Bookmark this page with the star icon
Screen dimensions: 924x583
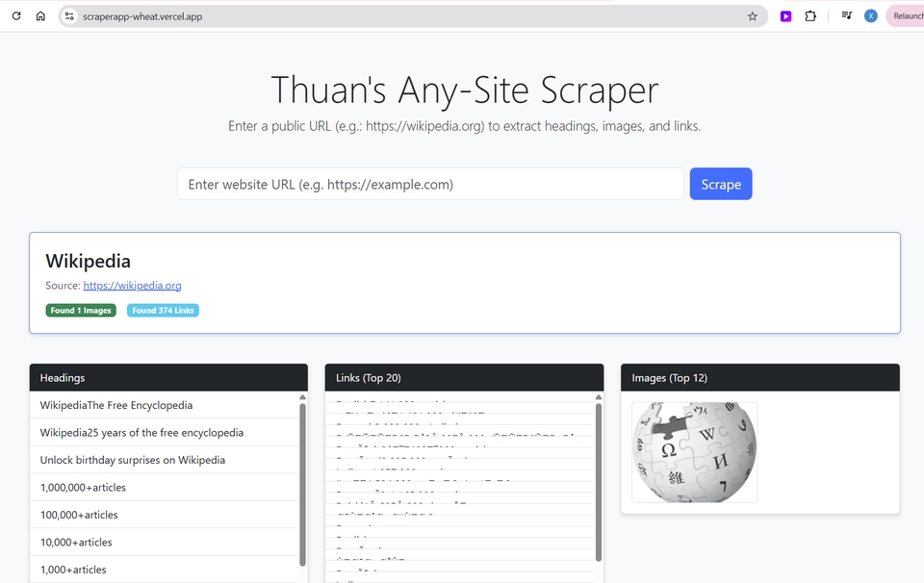point(753,16)
